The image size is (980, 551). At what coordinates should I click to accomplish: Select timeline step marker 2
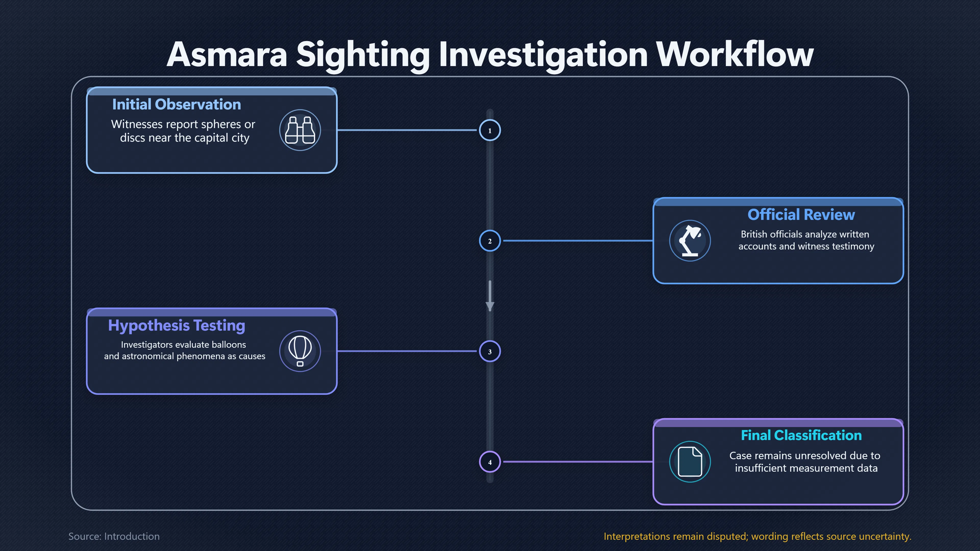490,241
